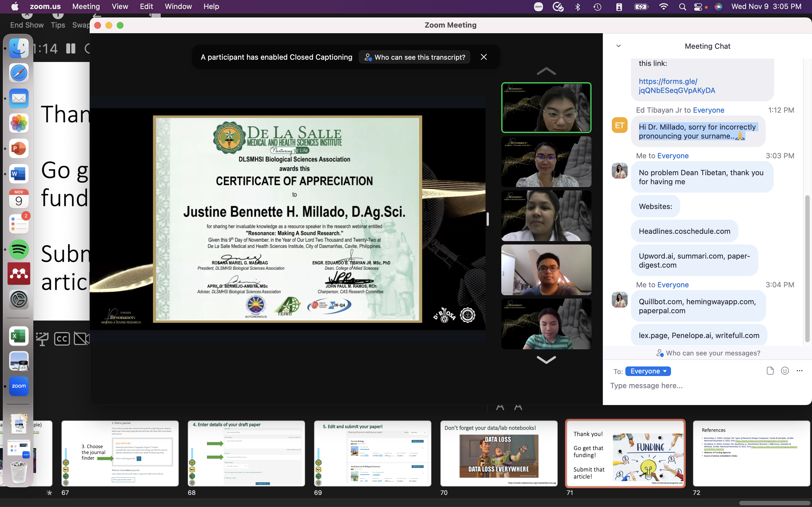Dismiss the Closed Captioning notification
The width and height of the screenshot is (812, 507).
coord(484,57)
